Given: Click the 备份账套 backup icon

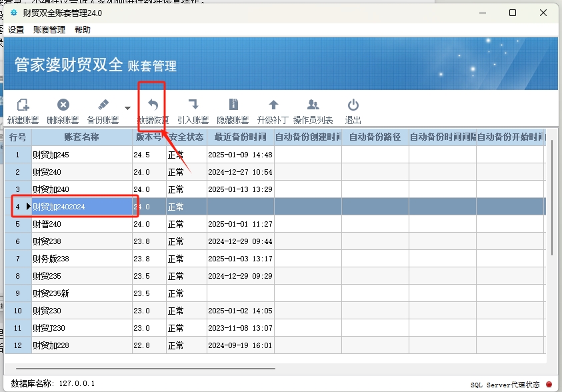Looking at the screenshot, I should pyautogui.click(x=103, y=105).
